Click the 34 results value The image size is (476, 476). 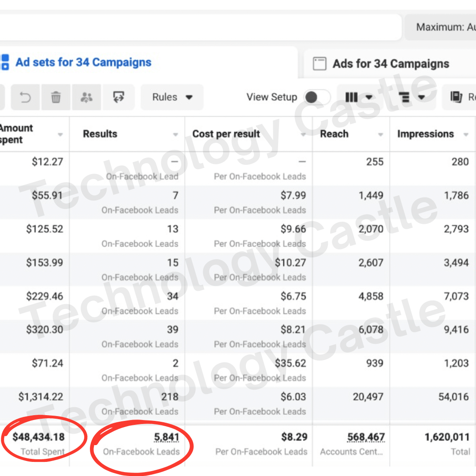tap(172, 296)
